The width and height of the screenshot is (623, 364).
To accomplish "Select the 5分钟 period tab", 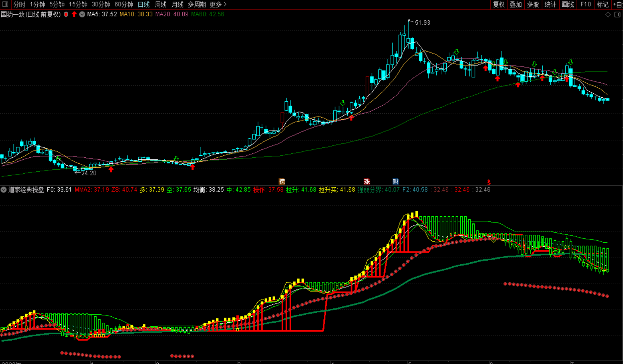I will [57, 4].
